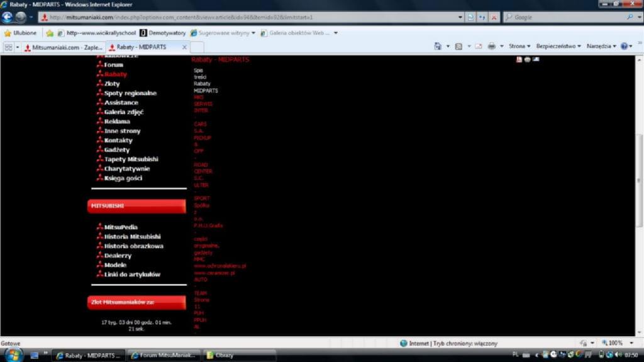
Task: Click the browser Back arrow button
Action: (7, 17)
